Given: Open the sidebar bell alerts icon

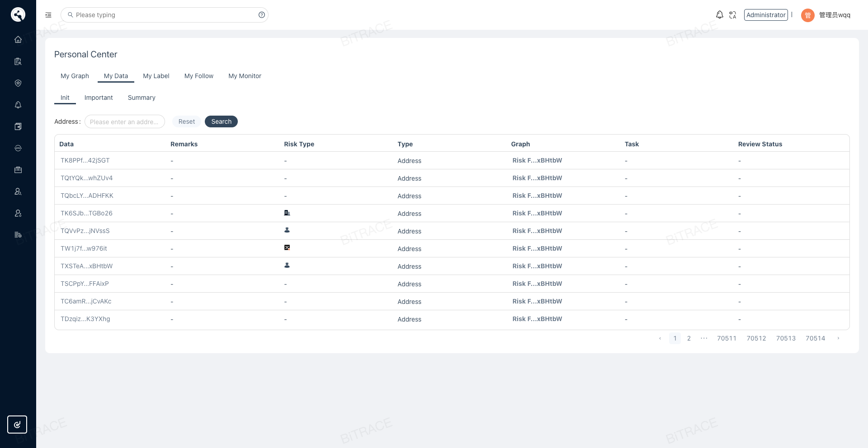Looking at the screenshot, I should click(18, 105).
